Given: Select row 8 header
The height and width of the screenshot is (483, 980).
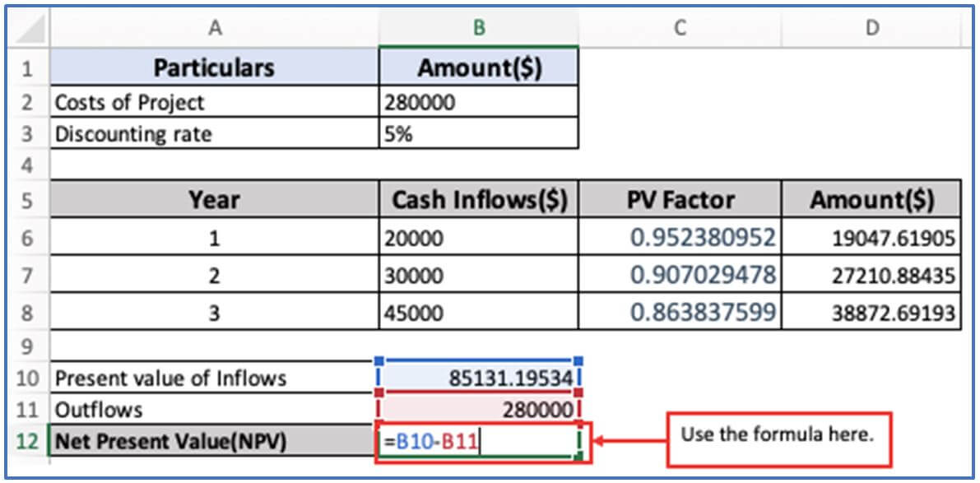Looking at the screenshot, I should point(28,312).
